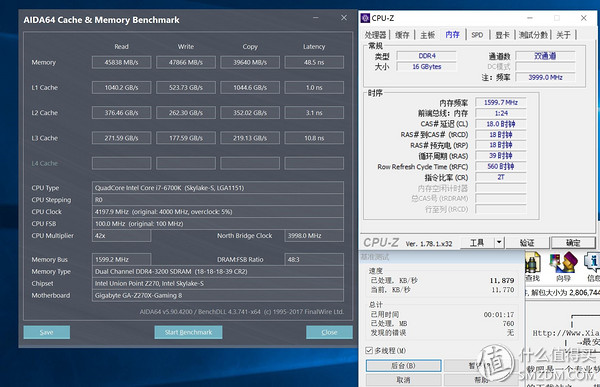Viewport: 600px width, 387px height.
Task: Open the CPU-Z SPD tab
Action: tap(477, 35)
